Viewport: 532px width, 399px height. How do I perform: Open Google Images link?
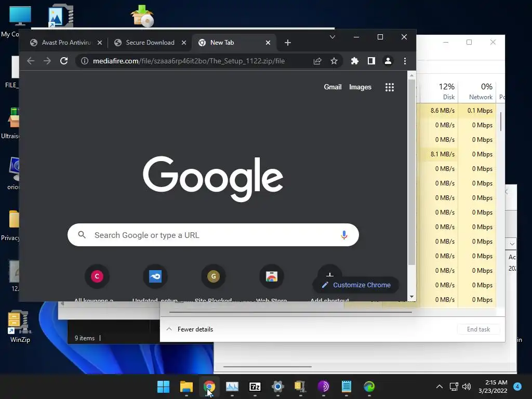[360, 87]
